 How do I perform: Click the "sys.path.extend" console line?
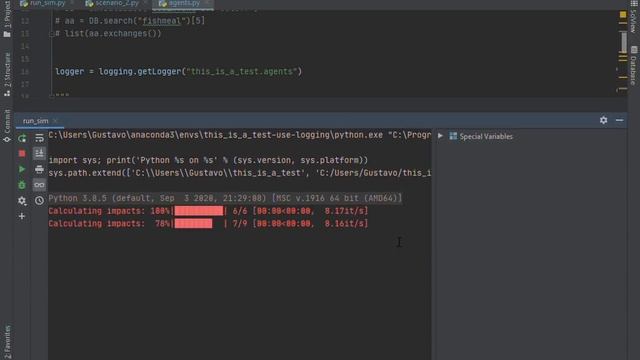pos(240,173)
